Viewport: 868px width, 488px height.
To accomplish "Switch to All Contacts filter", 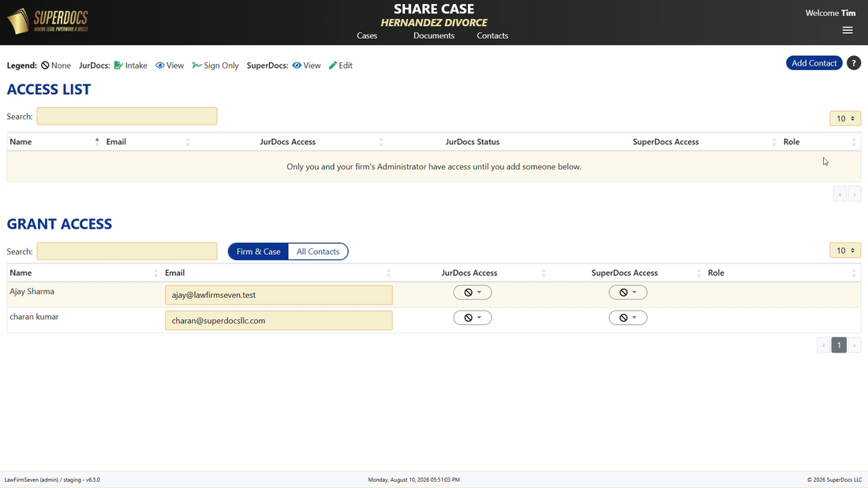I will (x=318, y=251).
